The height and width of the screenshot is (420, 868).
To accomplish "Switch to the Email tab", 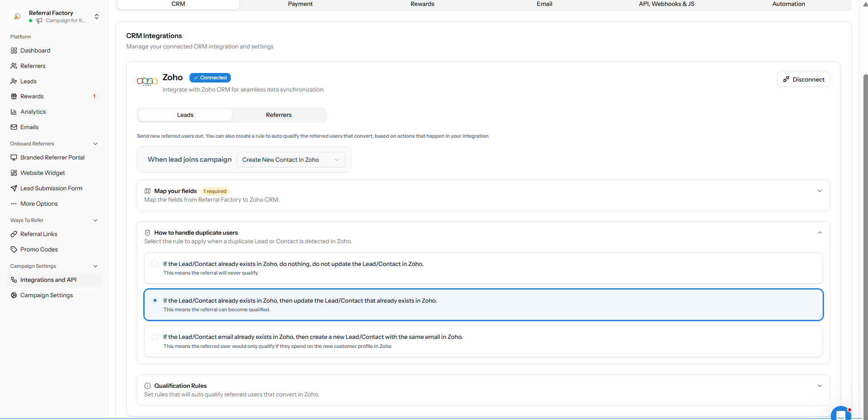I will 544,4.
